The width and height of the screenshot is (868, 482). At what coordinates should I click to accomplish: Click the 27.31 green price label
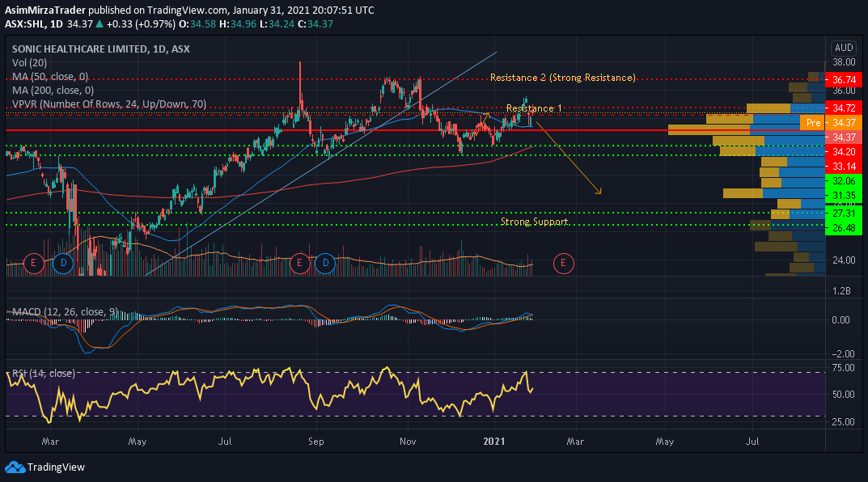coord(844,213)
